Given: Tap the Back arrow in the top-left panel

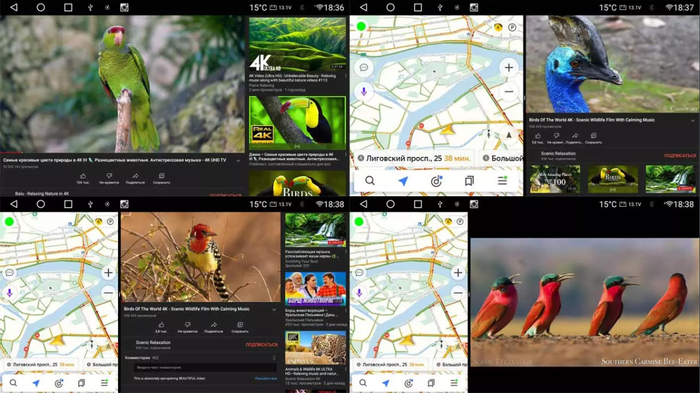Looking at the screenshot, I should click(x=14, y=7).
